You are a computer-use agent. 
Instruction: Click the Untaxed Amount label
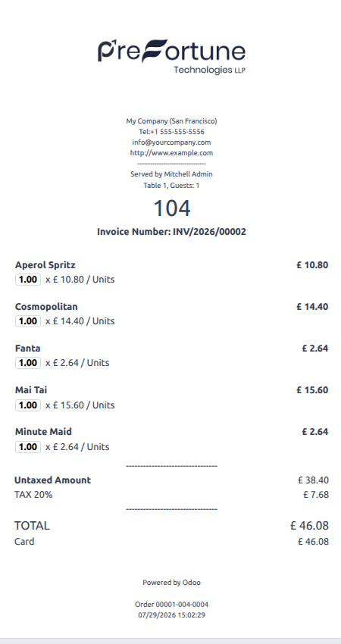[52, 480]
